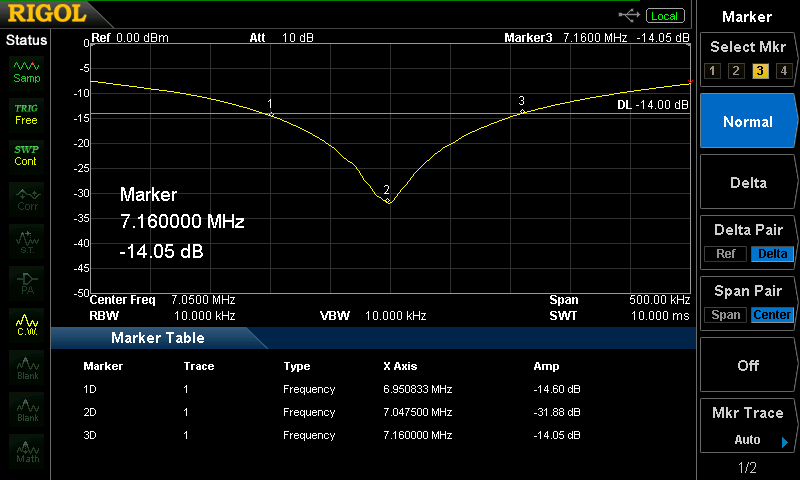Click the Att 10 dB value
Image resolution: width=800 pixels, height=480 pixels.
pos(297,38)
